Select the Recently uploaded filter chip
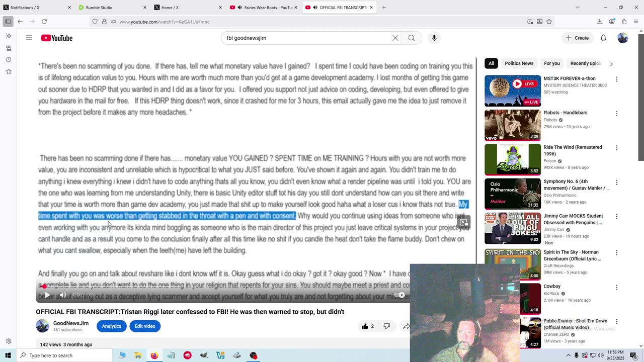The image size is (644, 362). tap(585, 63)
